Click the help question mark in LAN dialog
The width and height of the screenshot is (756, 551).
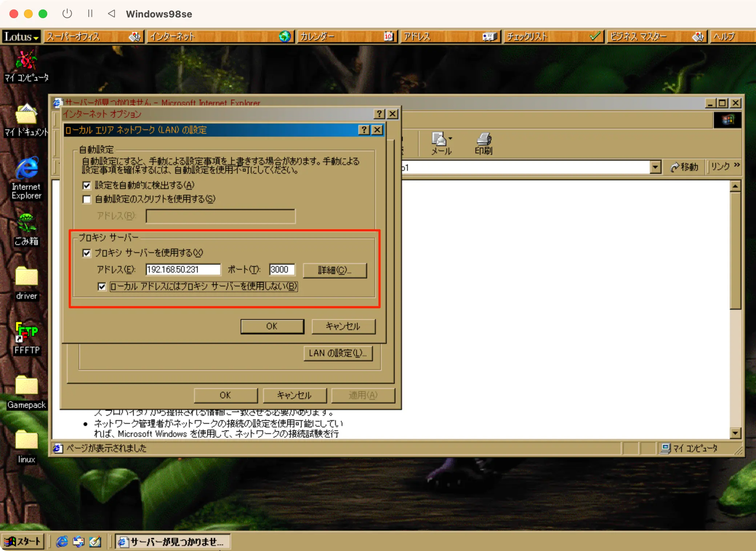(364, 130)
